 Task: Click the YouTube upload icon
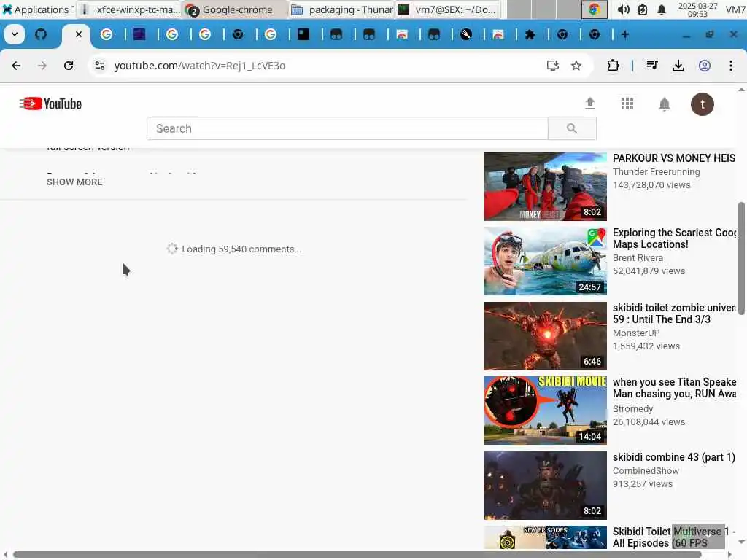[590, 104]
